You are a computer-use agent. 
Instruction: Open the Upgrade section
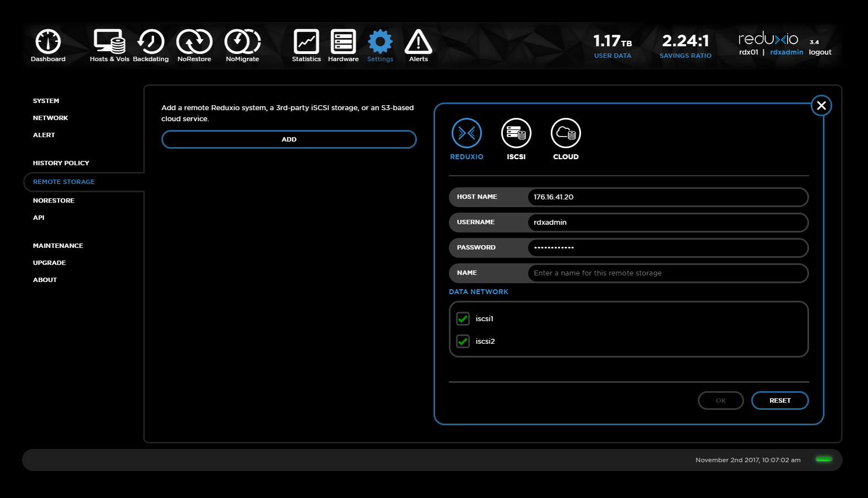49,263
